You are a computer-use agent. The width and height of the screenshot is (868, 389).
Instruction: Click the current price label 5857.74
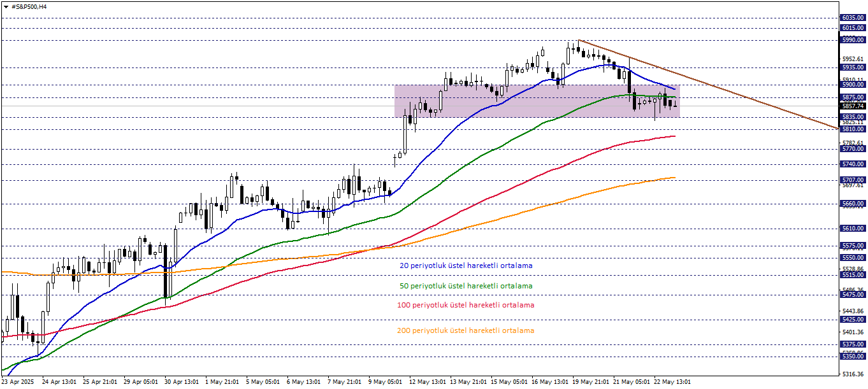(x=853, y=106)
